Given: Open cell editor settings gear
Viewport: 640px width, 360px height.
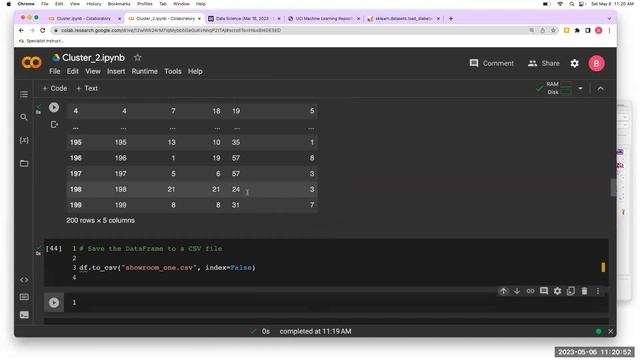Looking at the screenshot, I should 557,291.
